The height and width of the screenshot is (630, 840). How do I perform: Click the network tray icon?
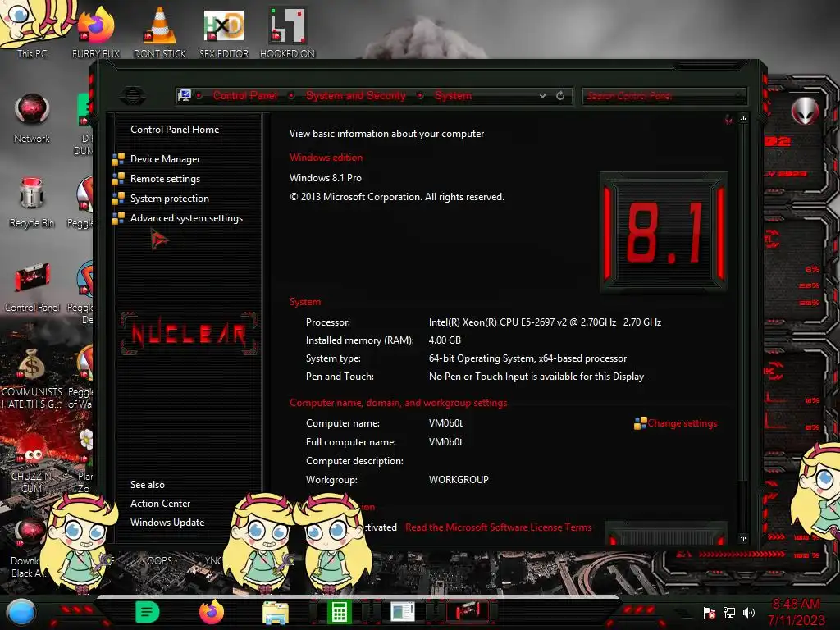coord(729,612)
